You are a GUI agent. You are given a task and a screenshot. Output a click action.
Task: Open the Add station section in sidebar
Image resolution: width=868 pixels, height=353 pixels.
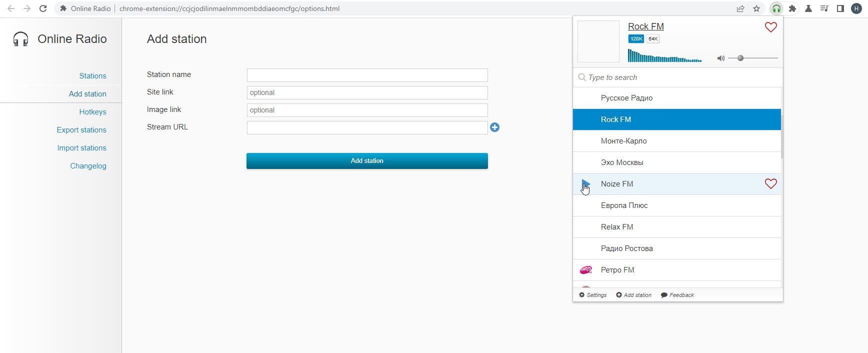coord(87,94)
